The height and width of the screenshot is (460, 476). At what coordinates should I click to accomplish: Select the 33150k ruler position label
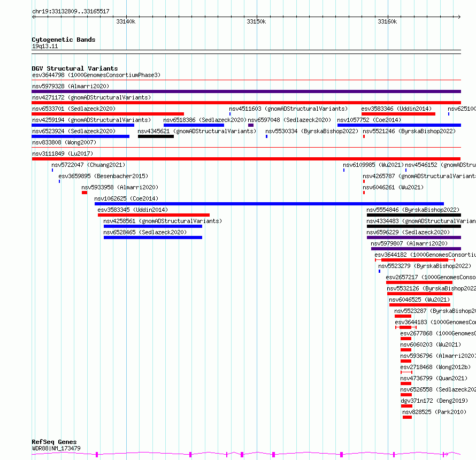pyautogui.click(x=256, y=21)
